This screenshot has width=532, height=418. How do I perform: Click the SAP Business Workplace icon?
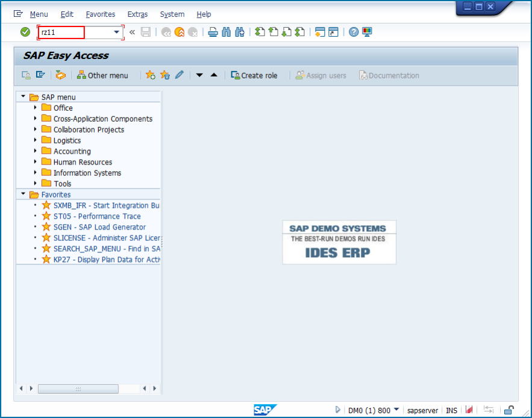click(60, 75)
